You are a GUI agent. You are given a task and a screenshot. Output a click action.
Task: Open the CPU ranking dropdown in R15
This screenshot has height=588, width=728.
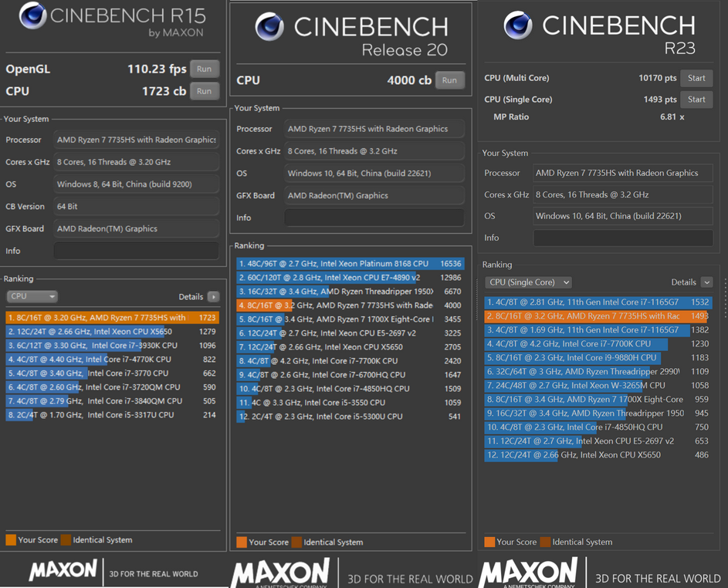(32, 296)
